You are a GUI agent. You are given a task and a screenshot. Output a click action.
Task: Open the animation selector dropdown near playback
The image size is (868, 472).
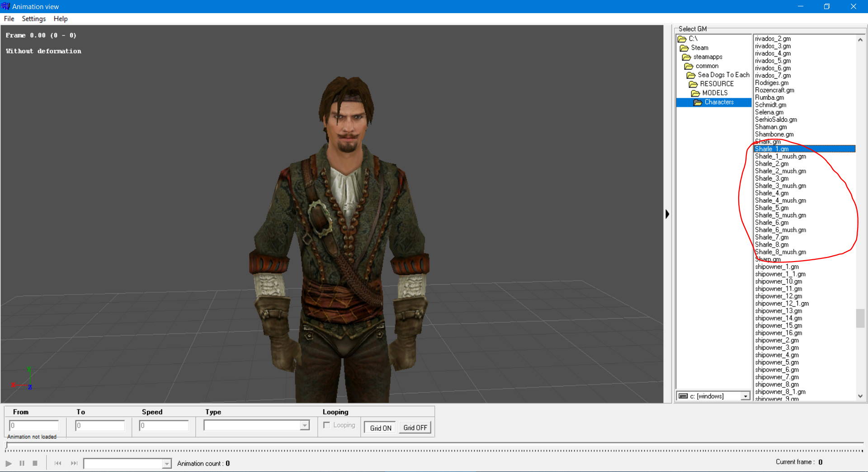127,463
